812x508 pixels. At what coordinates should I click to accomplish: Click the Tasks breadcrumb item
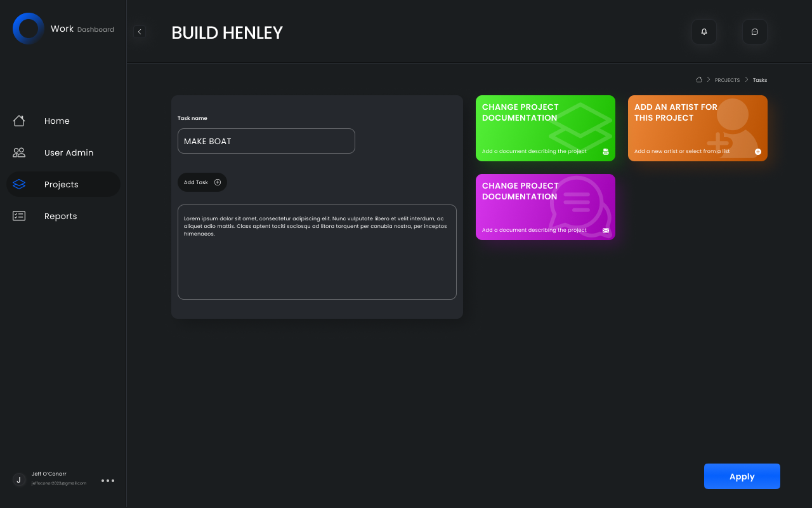pos(760,80)
